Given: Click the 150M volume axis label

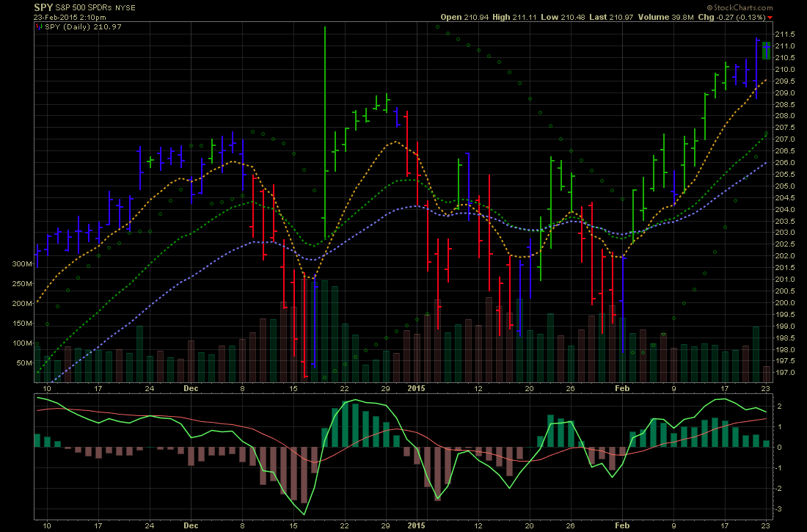Looking at the screenshot, I should 22,324.
